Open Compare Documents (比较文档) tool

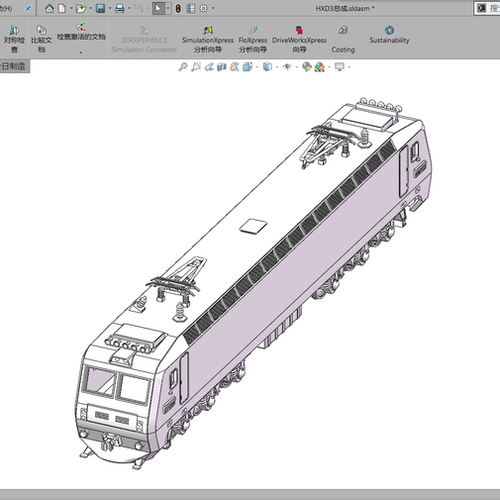point(41,39)
